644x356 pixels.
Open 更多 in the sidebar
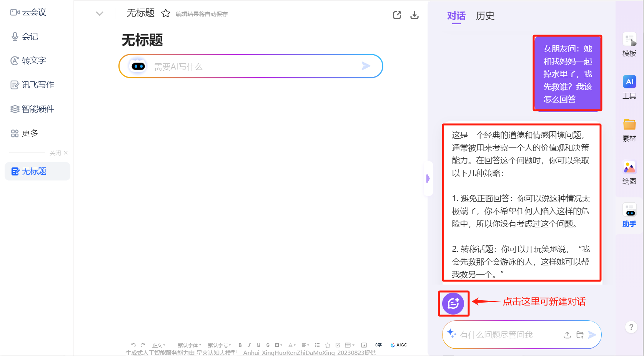click(x=25, y=133)
